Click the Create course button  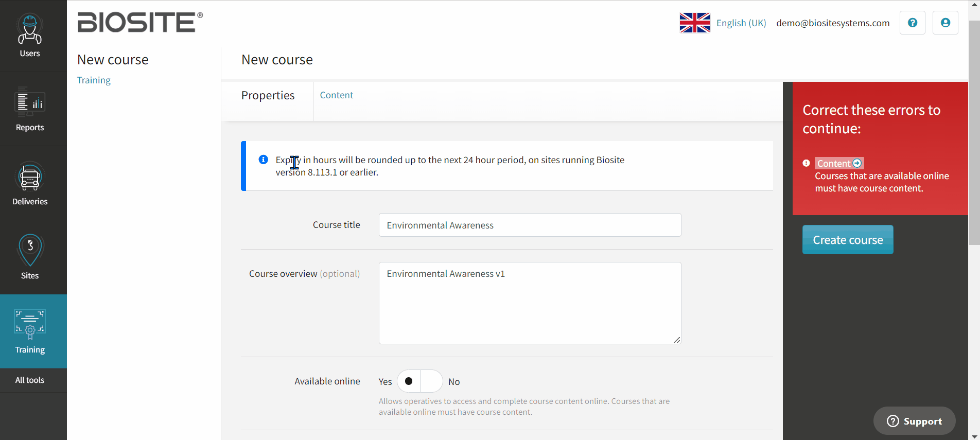tap(848, 240)
